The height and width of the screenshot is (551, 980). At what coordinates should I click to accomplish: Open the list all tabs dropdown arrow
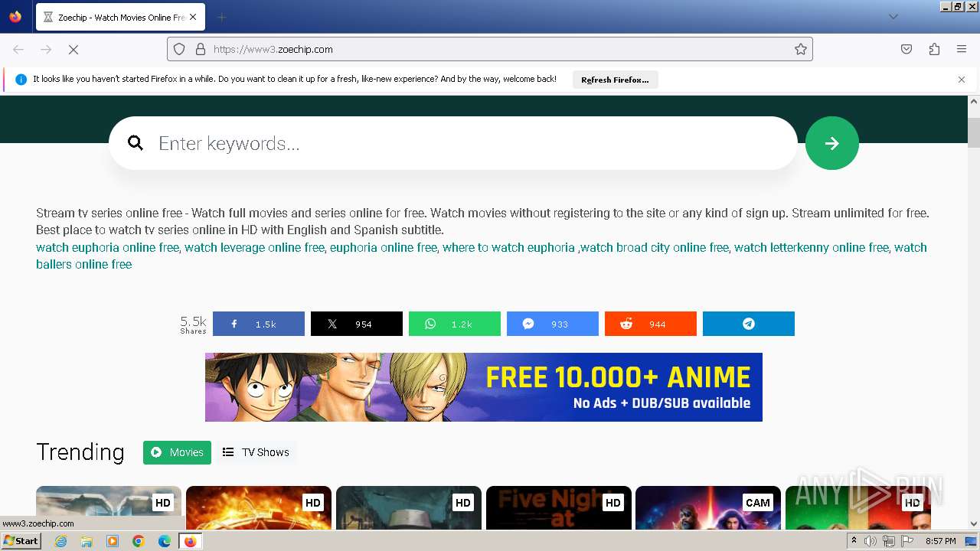pyautogui.click(x=893, y=17)
